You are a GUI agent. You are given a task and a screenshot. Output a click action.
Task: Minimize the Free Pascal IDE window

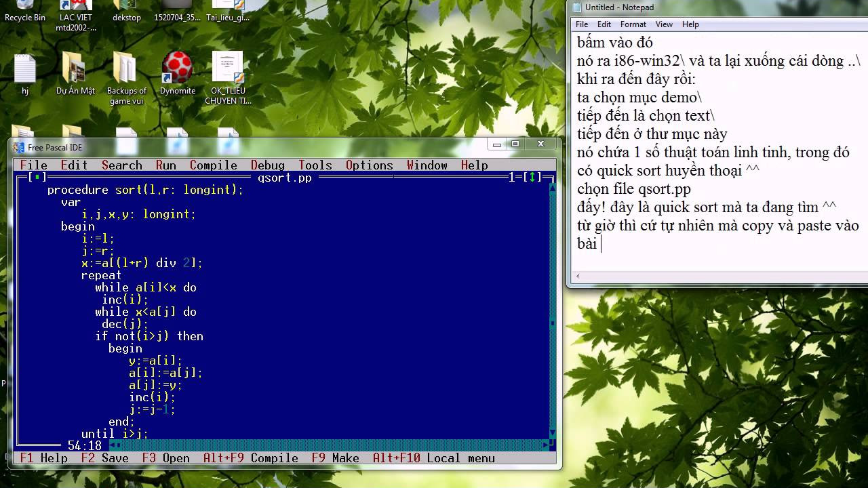coord(497,144)
